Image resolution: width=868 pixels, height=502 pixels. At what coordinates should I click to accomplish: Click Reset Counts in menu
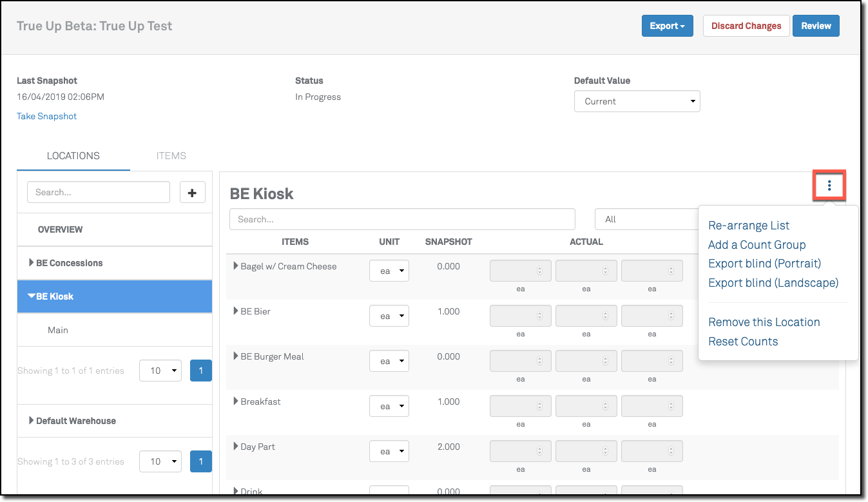pos(743,342)
